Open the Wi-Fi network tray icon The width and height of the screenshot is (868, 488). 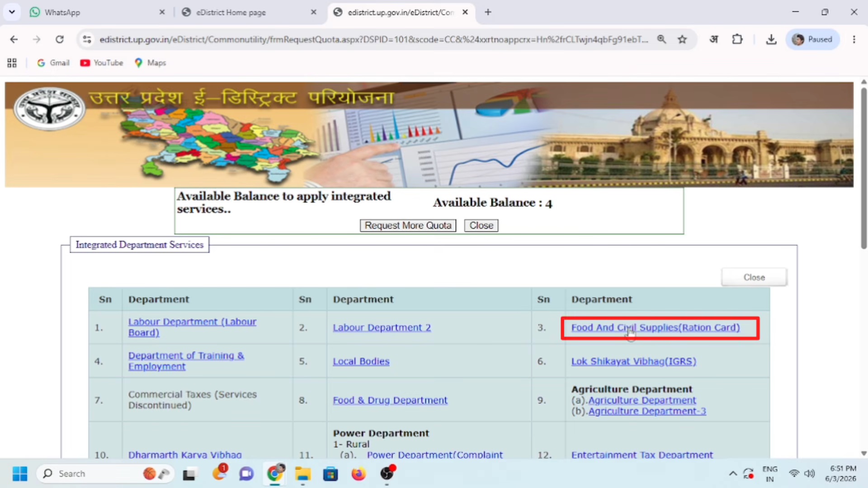[794, 474]
